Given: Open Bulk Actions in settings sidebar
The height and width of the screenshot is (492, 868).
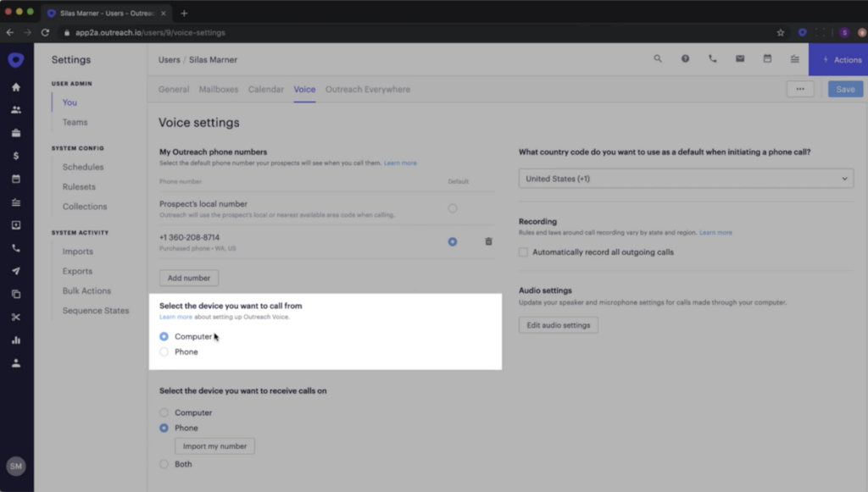Looking at the screenshot, I should [x=87, y=290].
